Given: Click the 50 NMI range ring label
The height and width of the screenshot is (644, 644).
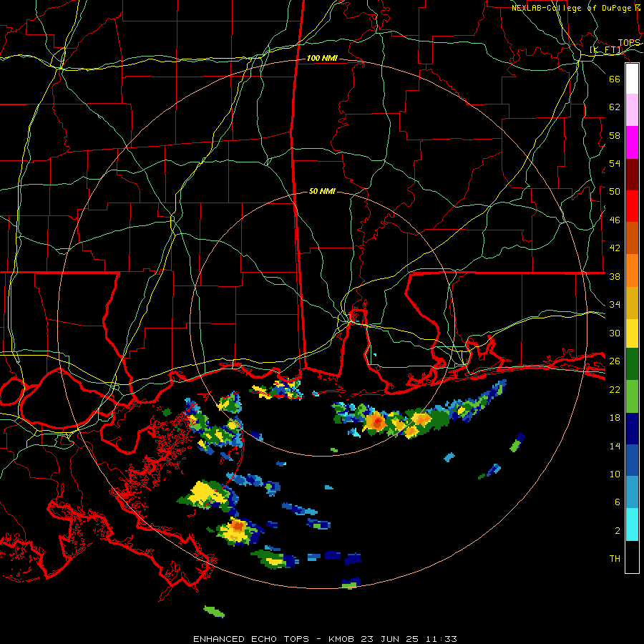Looking at the screenshot, I should [x=322, y=191].
